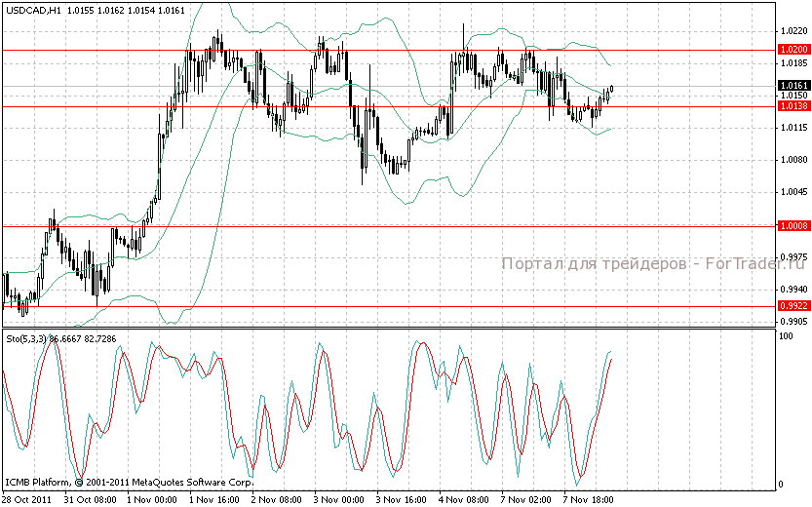Select the red 1.0200 price label
The width and height of the screenshot is (812, 507).
tap(793, 49)
